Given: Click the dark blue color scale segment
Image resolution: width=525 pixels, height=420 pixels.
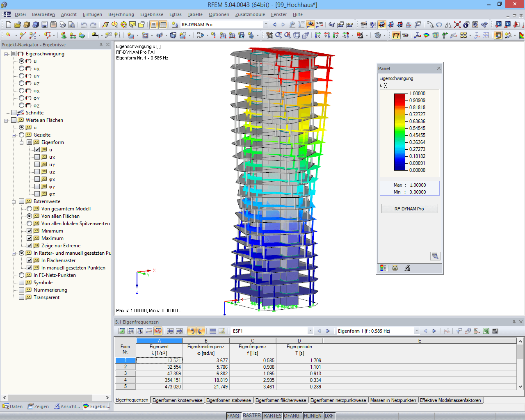Looking at the screenshot, I should (x=400, y=166).
